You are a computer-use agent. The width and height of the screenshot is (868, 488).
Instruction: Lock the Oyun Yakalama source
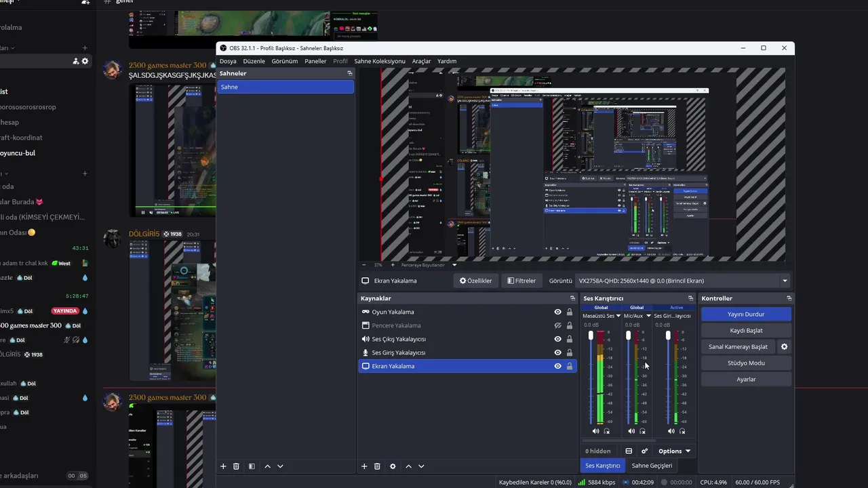(570, 312)
